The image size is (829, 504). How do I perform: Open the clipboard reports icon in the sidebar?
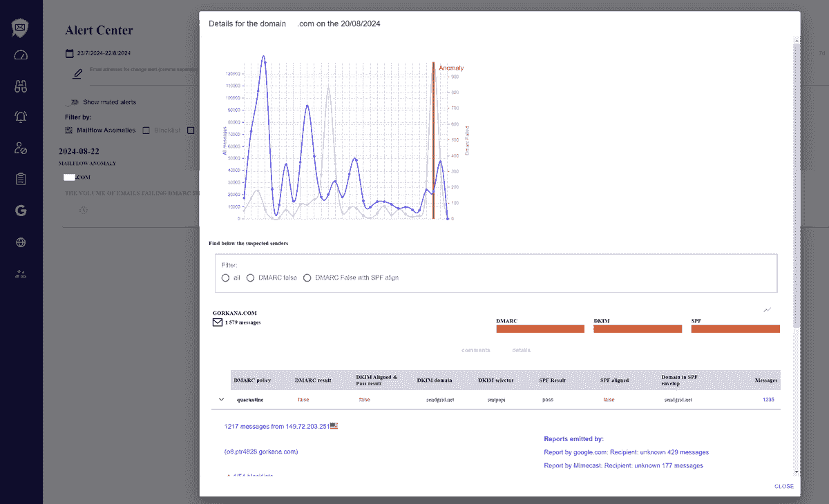click(21, 179)
